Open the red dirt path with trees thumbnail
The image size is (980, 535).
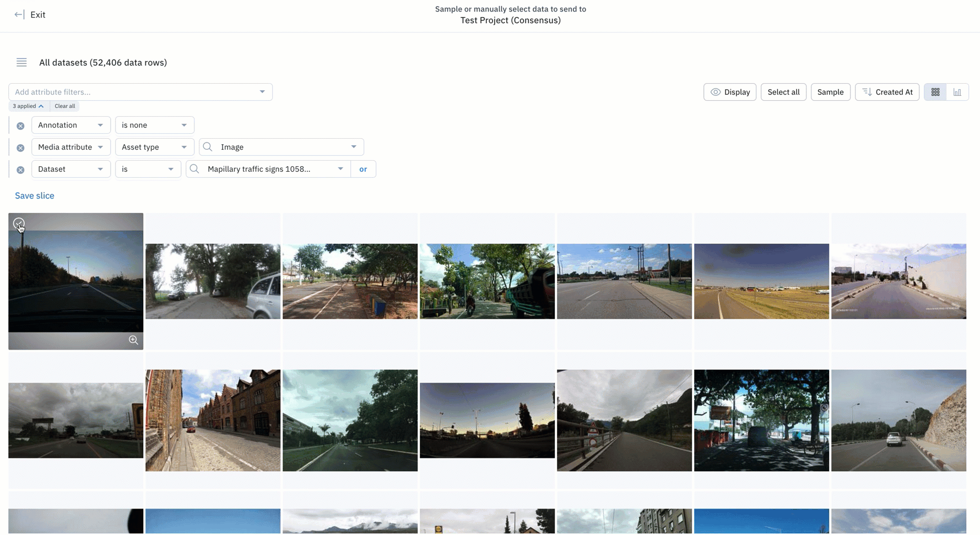tap(350, 281)
